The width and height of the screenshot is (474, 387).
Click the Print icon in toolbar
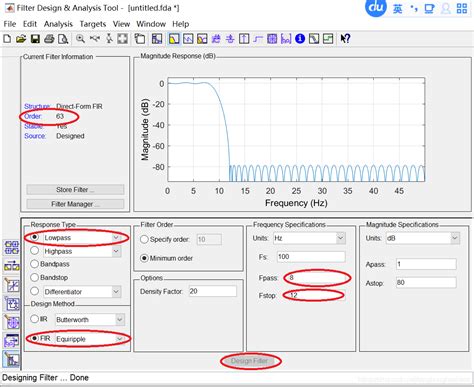pos(49,39)
